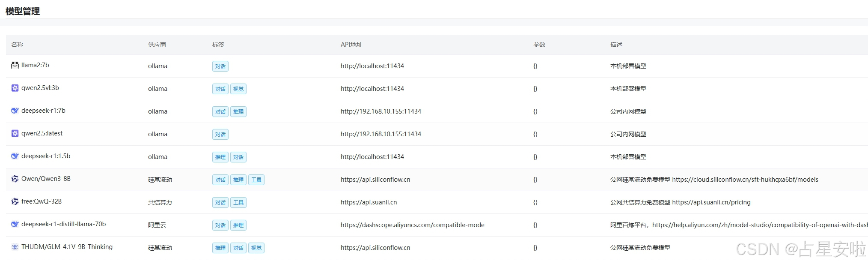Click the 本机部署模型 description of llama2:7b
Viewport: 868px width, 264px height.
click(628, 66)
